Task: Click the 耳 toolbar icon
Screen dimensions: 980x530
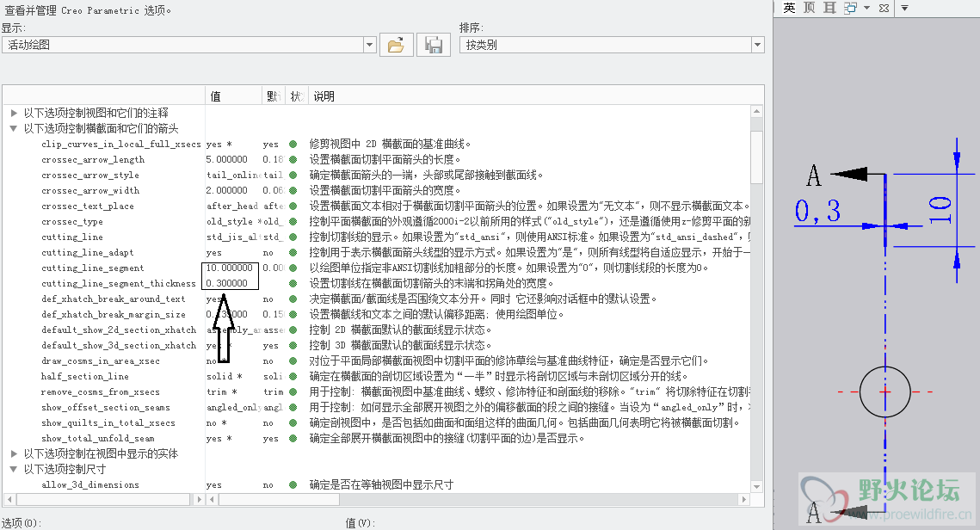Action: [x=829, y=8]
